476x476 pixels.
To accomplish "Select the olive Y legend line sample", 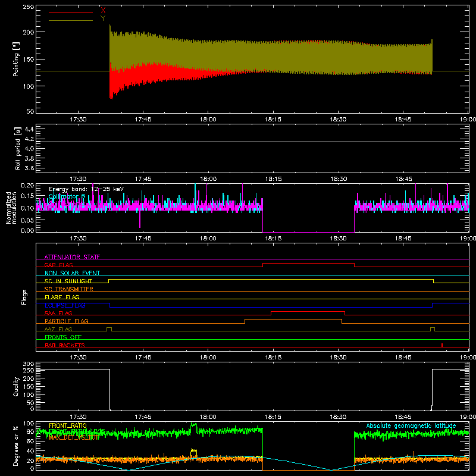I will 71,21.
